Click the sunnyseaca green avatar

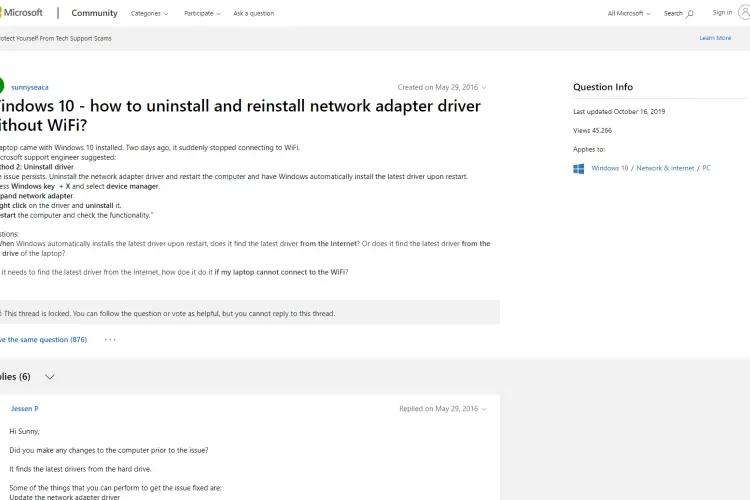click(1, 86)
